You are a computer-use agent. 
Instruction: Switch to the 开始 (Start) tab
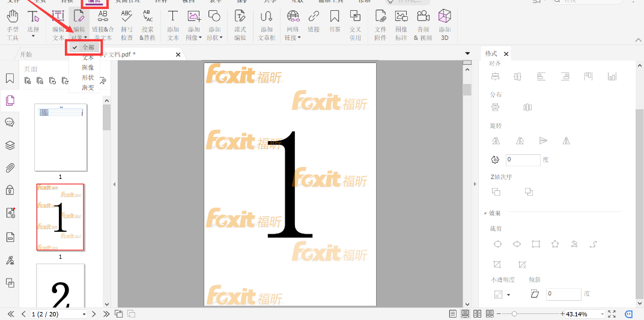pos(26,54)
